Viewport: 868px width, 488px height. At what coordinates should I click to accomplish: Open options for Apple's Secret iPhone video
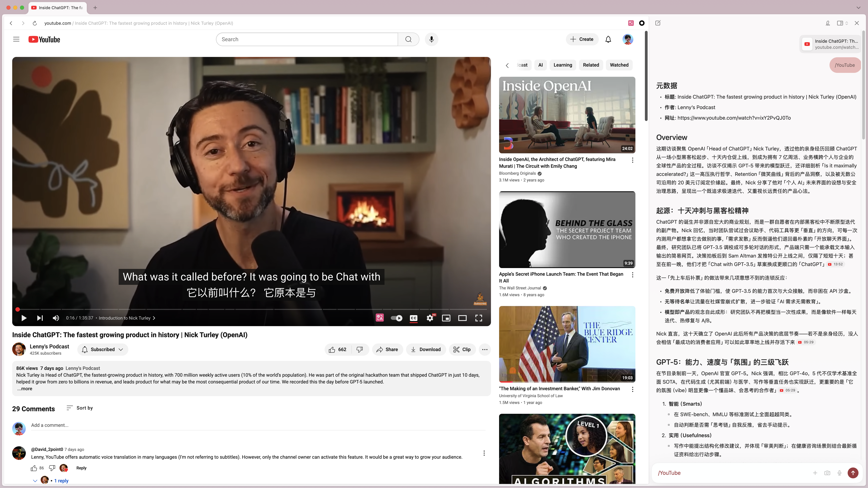633,275
